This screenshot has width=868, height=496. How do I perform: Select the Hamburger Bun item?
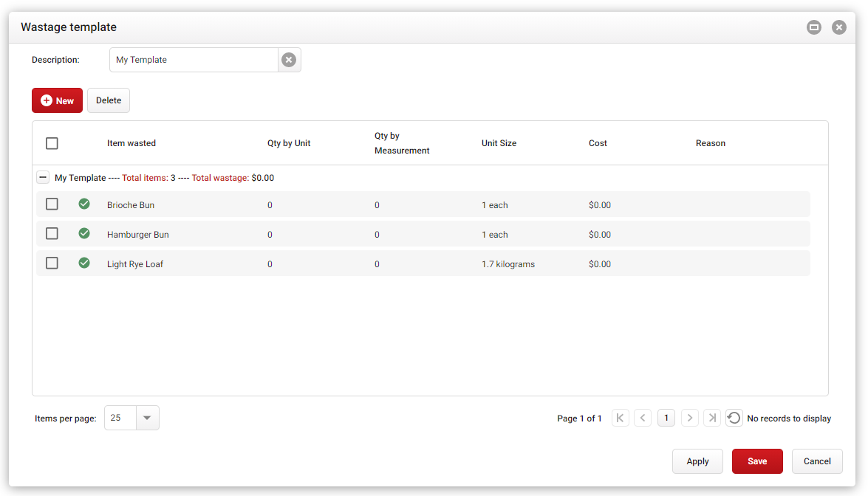(137, 234)
